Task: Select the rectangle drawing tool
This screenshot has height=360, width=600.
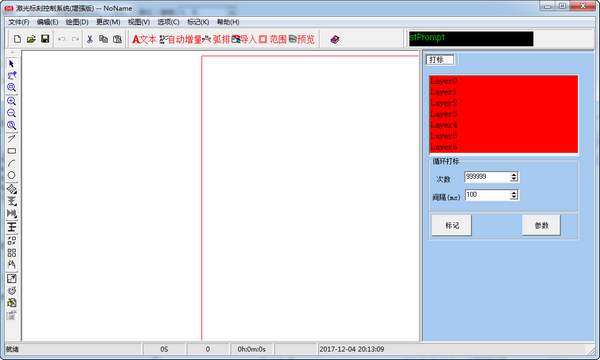Action: pos(11,151)
